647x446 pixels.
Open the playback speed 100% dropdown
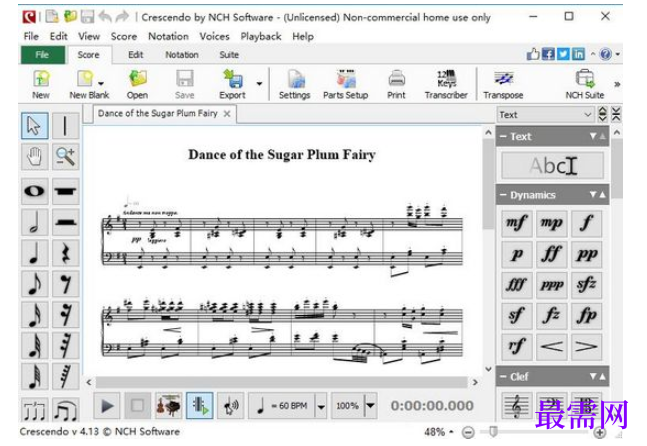[x=370, y=406]
